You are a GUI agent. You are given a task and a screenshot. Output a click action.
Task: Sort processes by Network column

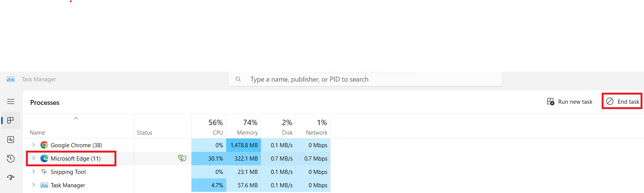[x=313, y=126]
